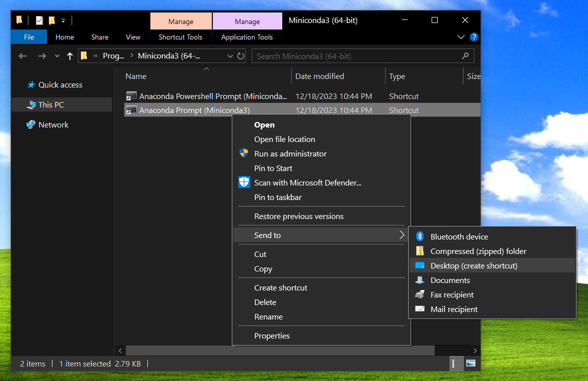Select Quick access in navigation pane
Viewport: 588px width, 381px height.
pos(60,85)
